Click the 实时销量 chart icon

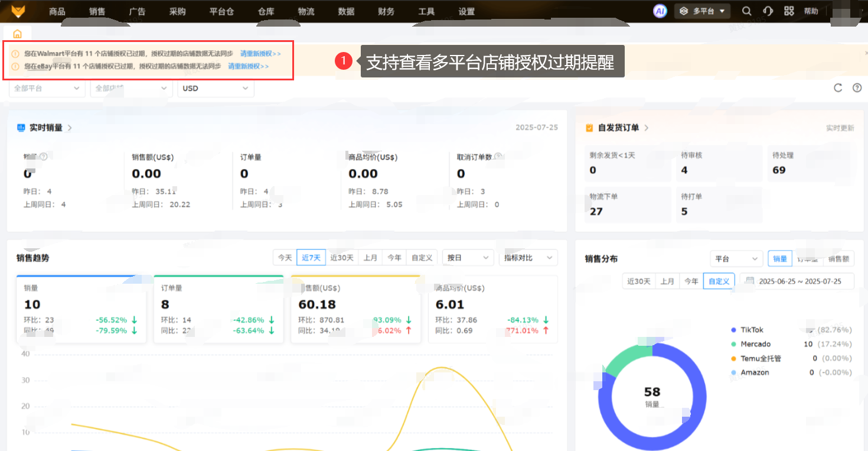pyautogui.click(x=21, y=128)
